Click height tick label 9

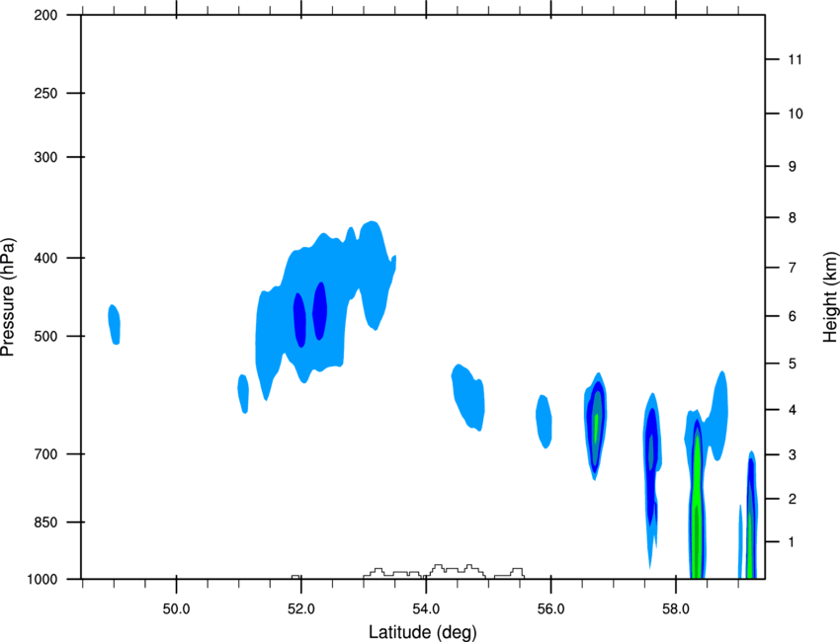click(792, 167)
